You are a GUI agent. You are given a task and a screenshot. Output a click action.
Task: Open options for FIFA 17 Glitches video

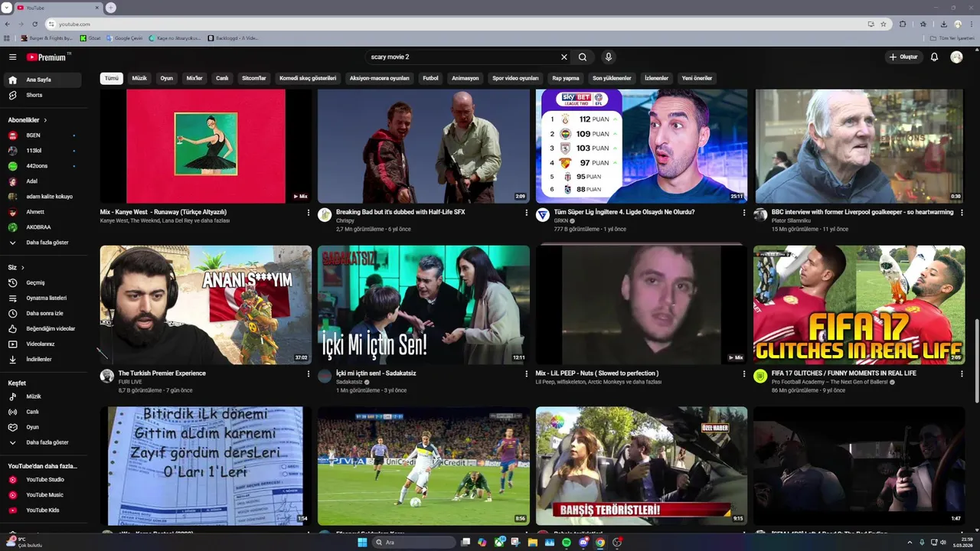(962, 374)
